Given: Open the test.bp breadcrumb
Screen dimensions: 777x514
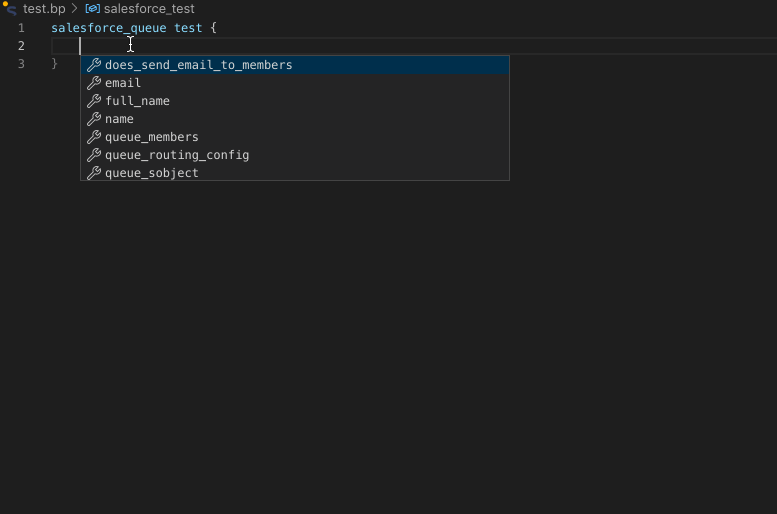Looking at the screenshot, I should tap(44, 9).
